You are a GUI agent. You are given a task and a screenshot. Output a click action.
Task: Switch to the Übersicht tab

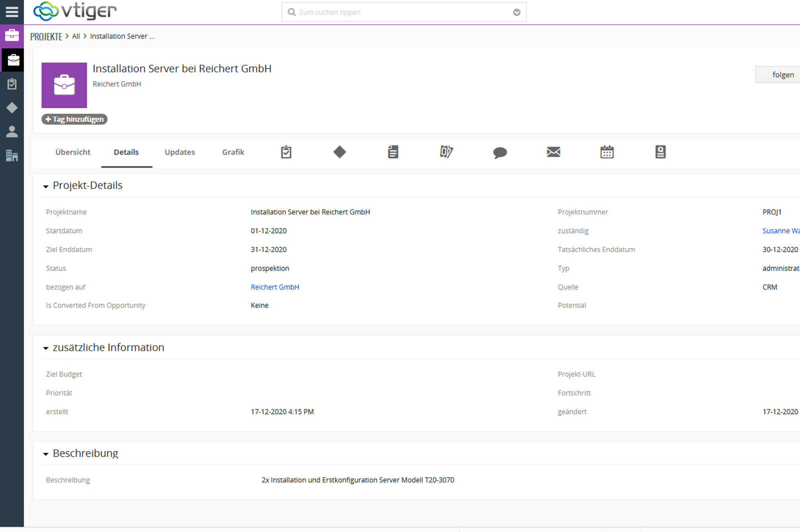pos(73,152)
